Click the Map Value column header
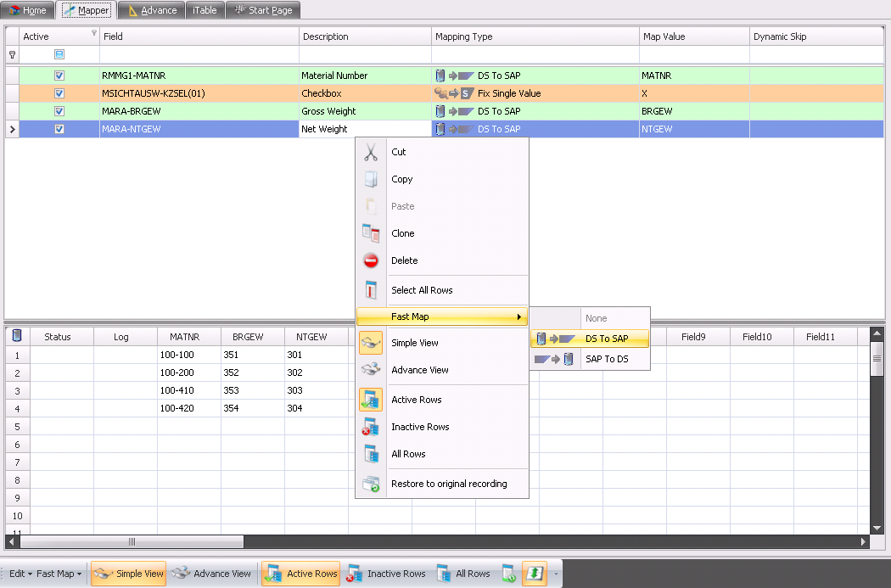This screenshot has width=891, height=588. (694, 36)
